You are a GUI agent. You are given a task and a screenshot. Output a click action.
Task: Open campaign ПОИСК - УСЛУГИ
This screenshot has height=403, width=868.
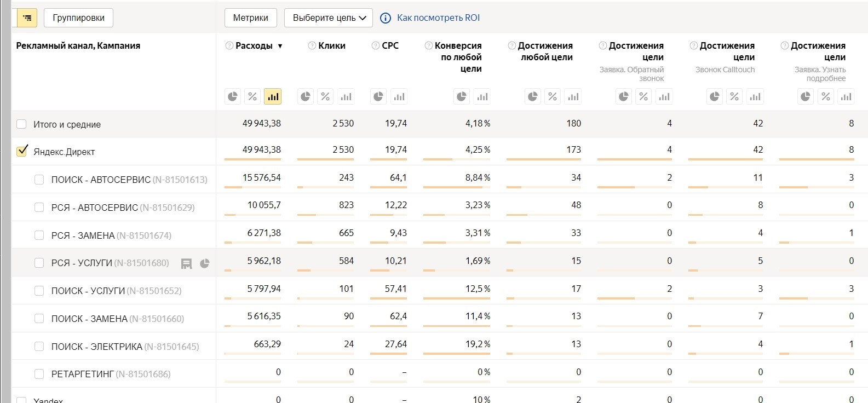[116, 291]
